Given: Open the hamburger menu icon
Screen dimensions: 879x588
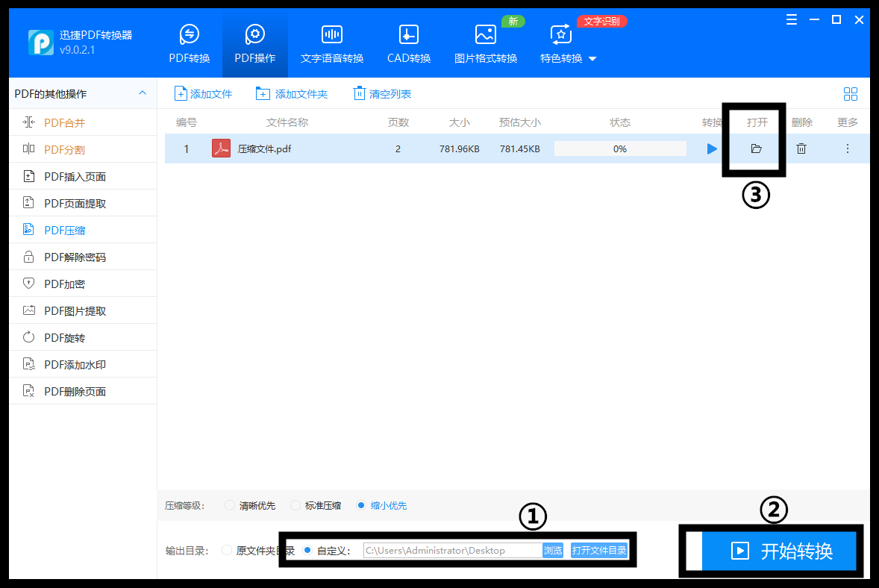Looking at the screenshot, I should pyautogui.click(x=792, y=20).
